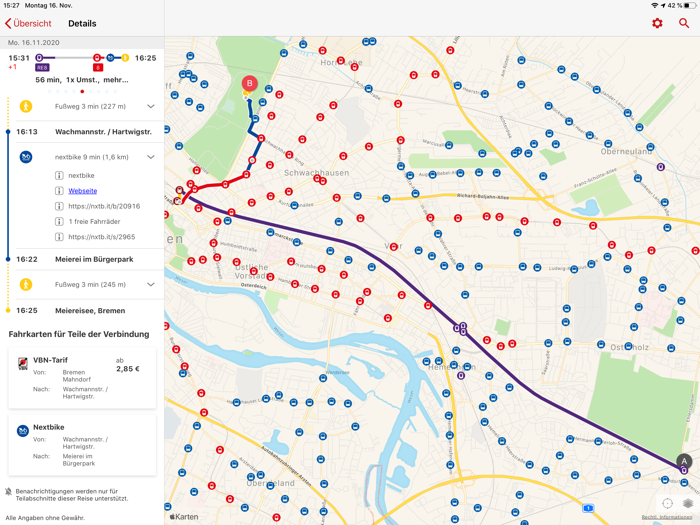Go back to Übersicht
This screenshot has width=700, height=525.
coord(28,24)
